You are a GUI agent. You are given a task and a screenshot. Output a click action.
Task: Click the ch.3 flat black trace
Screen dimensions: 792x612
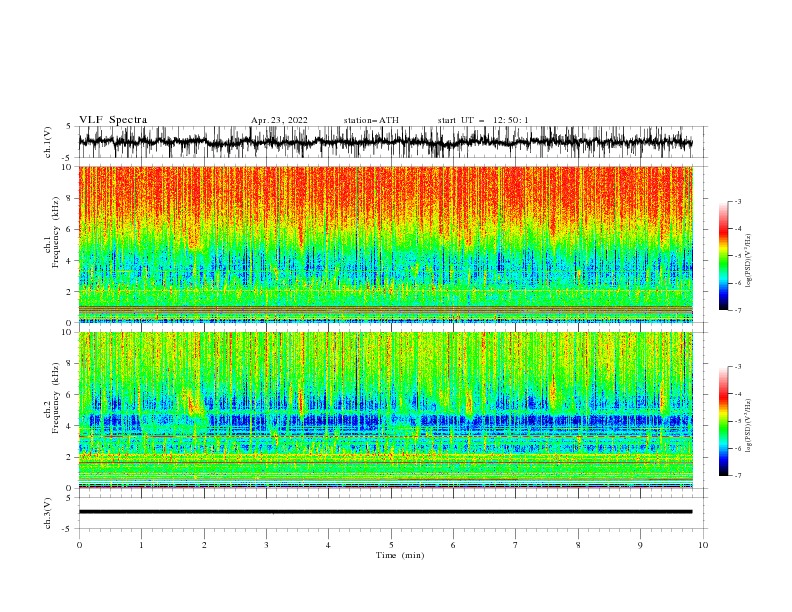tap(385, 512)
